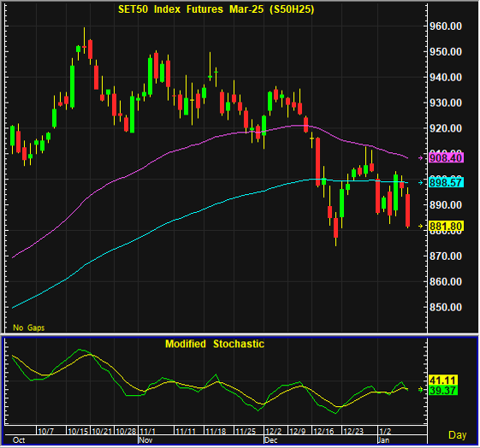Select the 11/18 date marker
Viewport: 480px width, 448px height.
click(216, 431)
